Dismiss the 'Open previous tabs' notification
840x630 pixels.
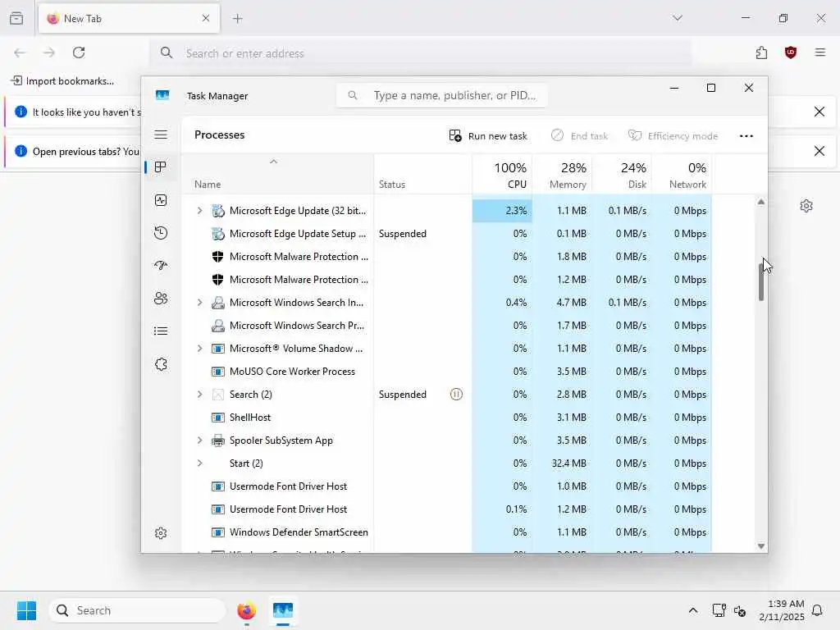[819, 151]
